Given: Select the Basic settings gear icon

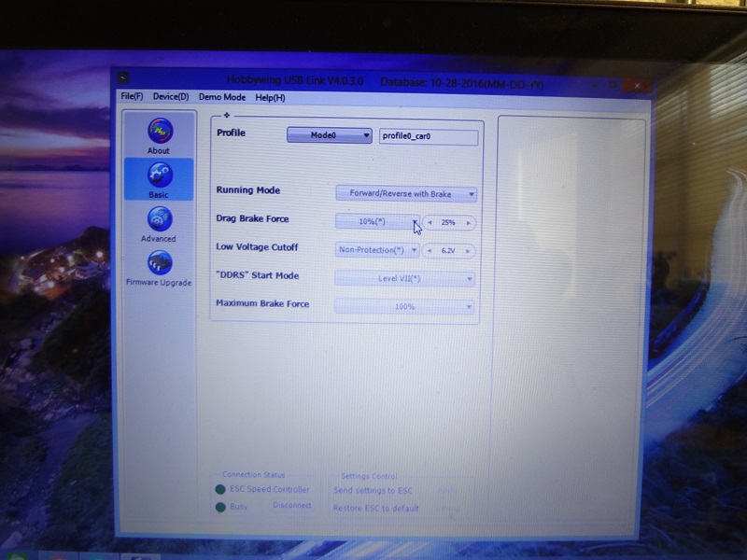Looking at the screenshot, I should tap(160, 175).
